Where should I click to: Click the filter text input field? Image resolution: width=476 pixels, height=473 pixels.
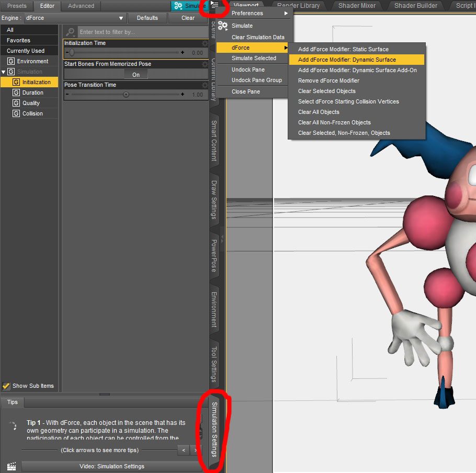point(142,32)
